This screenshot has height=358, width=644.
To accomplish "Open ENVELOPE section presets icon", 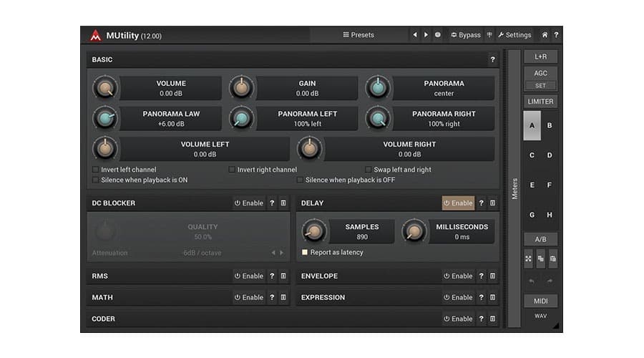I will [x=492, y=276].
